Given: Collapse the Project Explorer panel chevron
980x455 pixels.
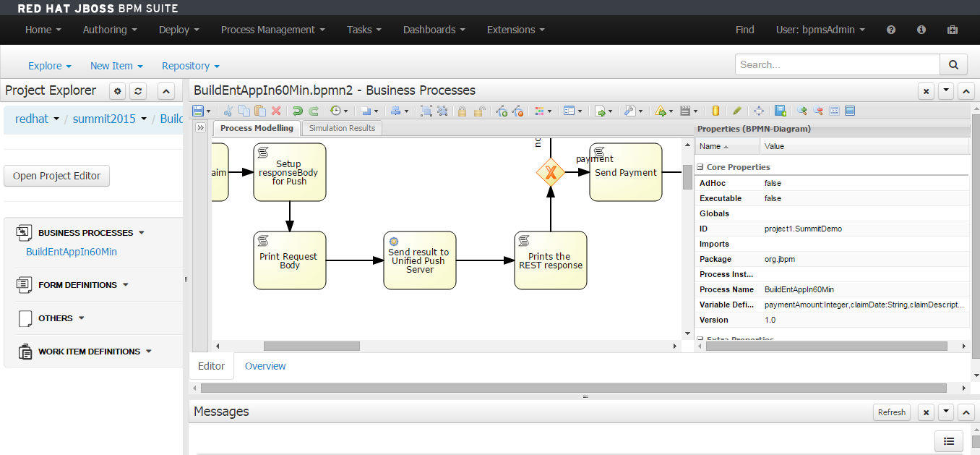Looking at the screenshot, I should (x=166, y=91).
